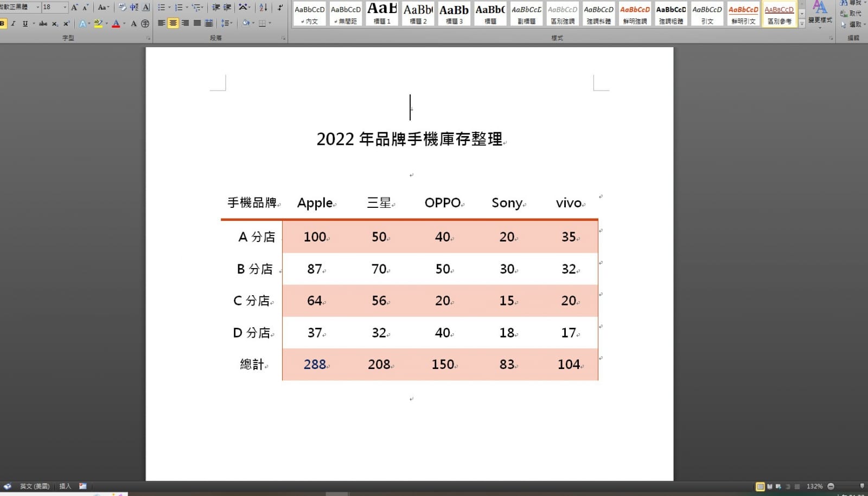The width and height of the screenshot is (868, 496).
Task: Open the Borders dropdown arrow
Action: 270,23
